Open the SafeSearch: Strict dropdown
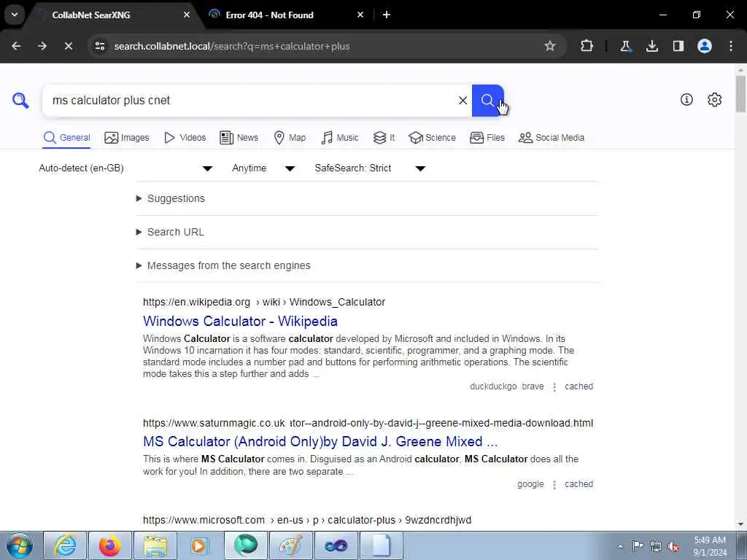 tap(370, 168)
